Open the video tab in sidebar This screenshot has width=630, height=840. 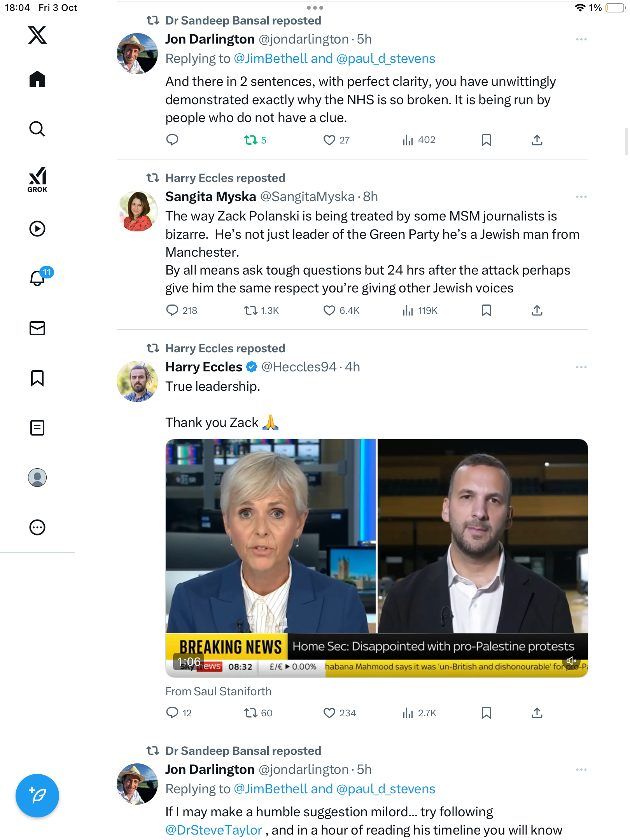(x=37, y=229)
